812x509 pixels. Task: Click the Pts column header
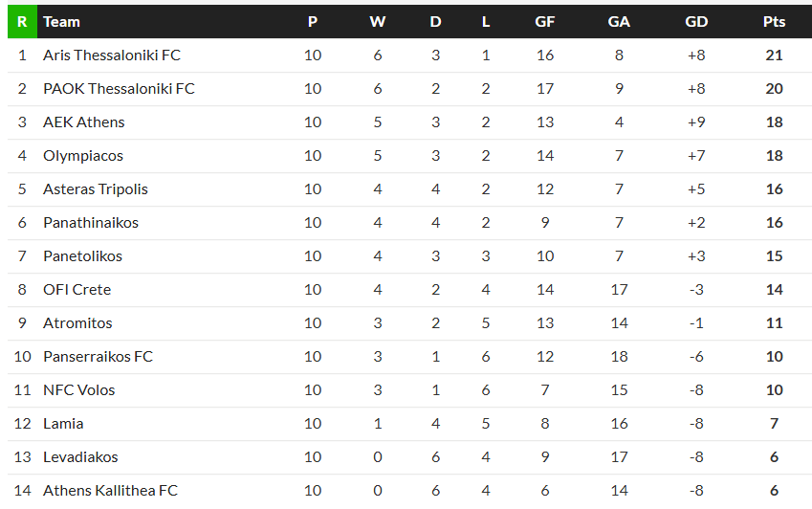[774, 21]
